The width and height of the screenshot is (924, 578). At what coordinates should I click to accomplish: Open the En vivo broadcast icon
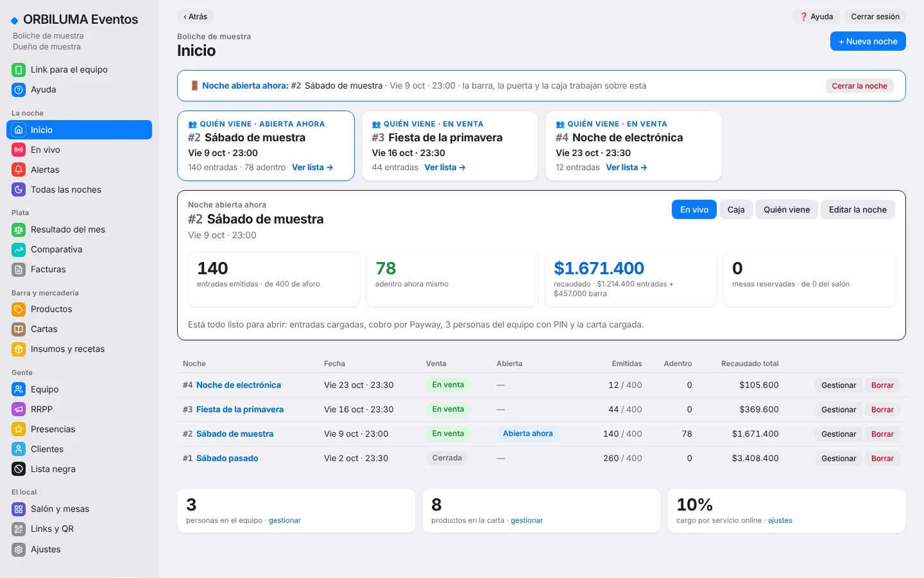tap(19, 150)
